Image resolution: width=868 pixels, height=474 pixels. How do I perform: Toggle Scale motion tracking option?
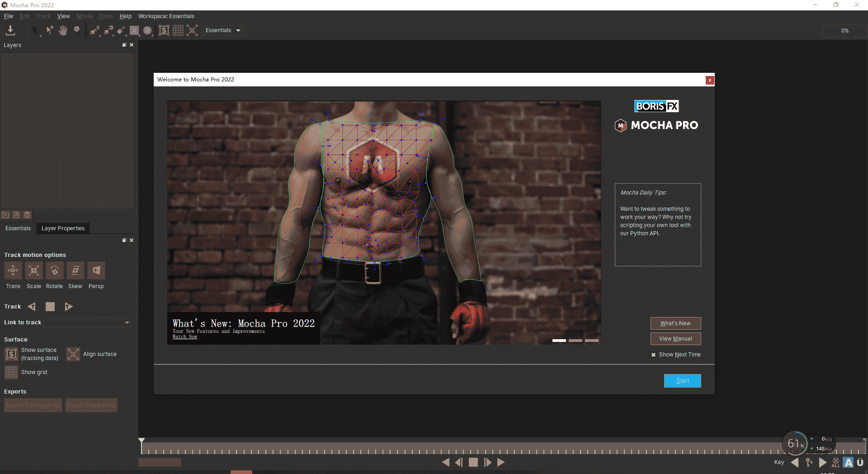pos(34,270)
